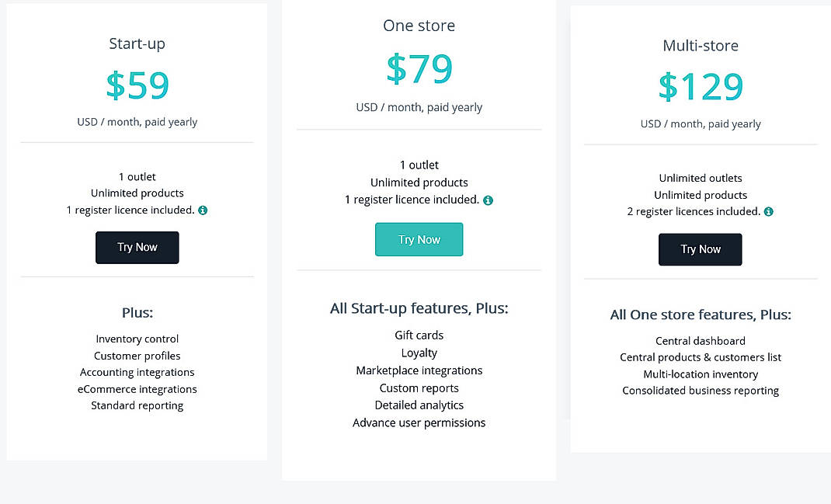Viewport: 831px width, 504px height.
Task: Click the teal Try Now button under One store
Action: click(419, 240)
